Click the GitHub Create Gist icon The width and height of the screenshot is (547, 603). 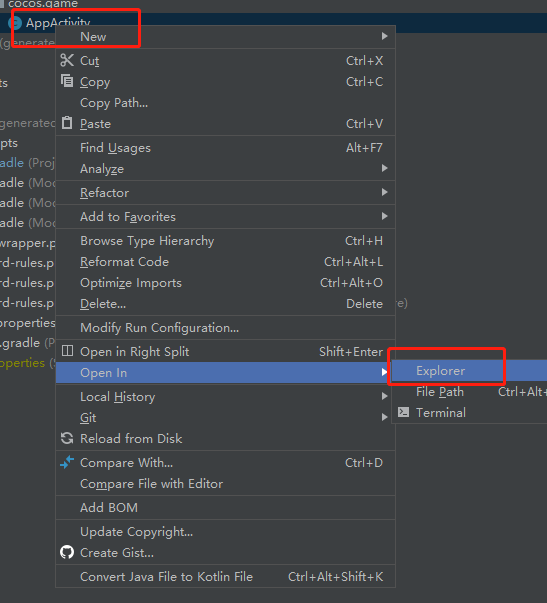coord(67,552)
